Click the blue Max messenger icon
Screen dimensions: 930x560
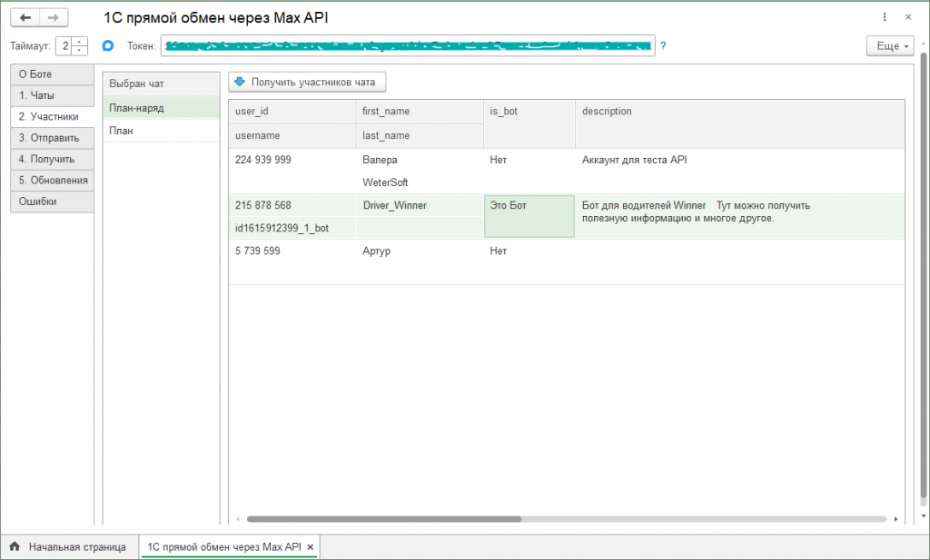[x=108, y=45]
